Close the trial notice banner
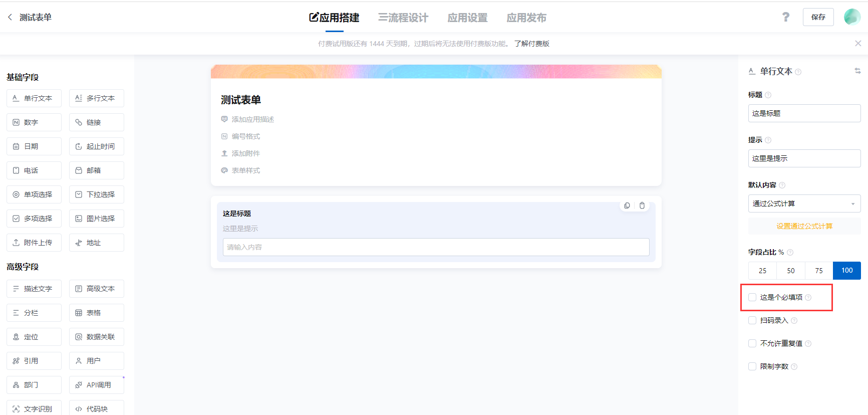868x415 pixels. point(858,44)
